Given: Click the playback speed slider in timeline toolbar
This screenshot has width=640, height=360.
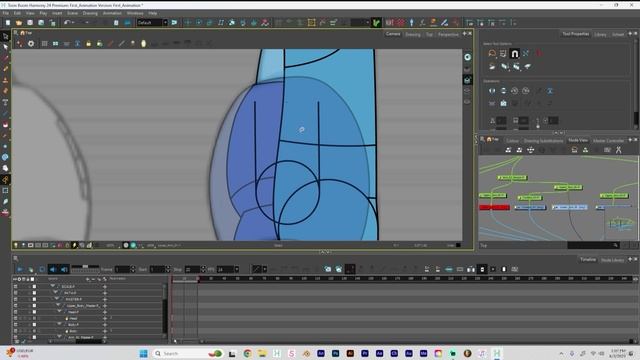Looking at the screenshot, I should (x=85, y=267).
